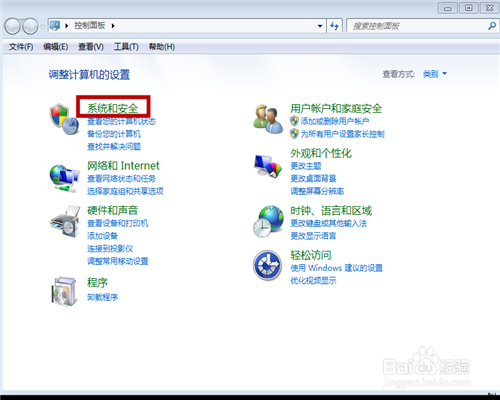Click 查看网络状态和任务 link
This screenshot has height=400, width=500.
(x=121, y=179)
